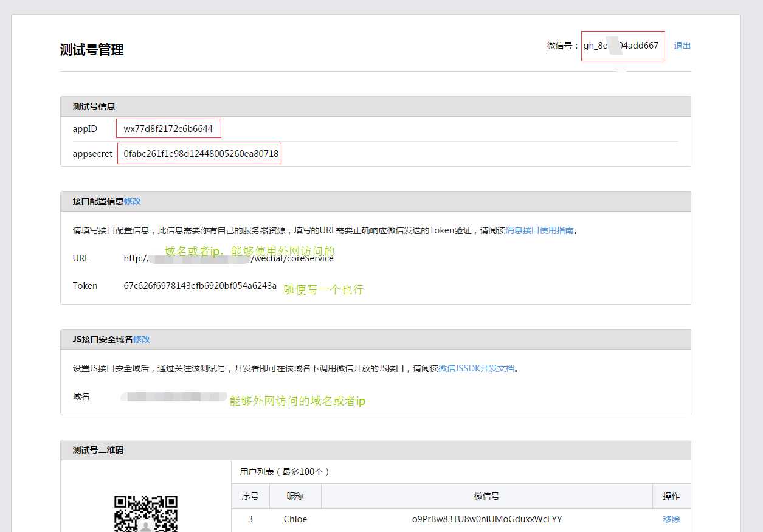Click the blurred 域名 domain value
This screenshot has width=763, height=532.
pyautogui.click(x=174, y=396)
